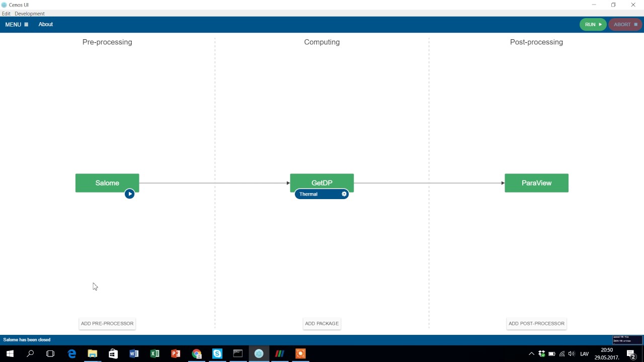This screenshot has width=644, height=362.
Task: Open Thermal settings gear on GetDP node
Action: [x=344, y=194]
